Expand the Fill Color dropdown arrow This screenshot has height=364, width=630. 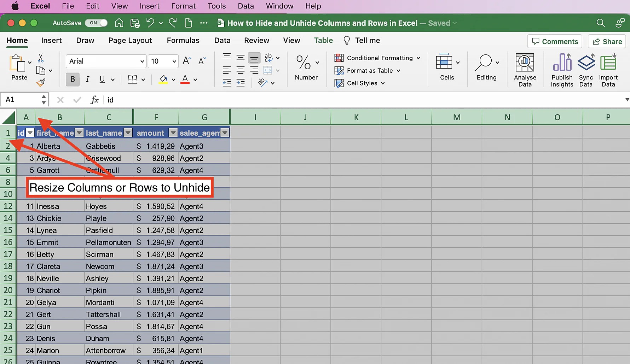pyautogui.click(x=174, y=79)
